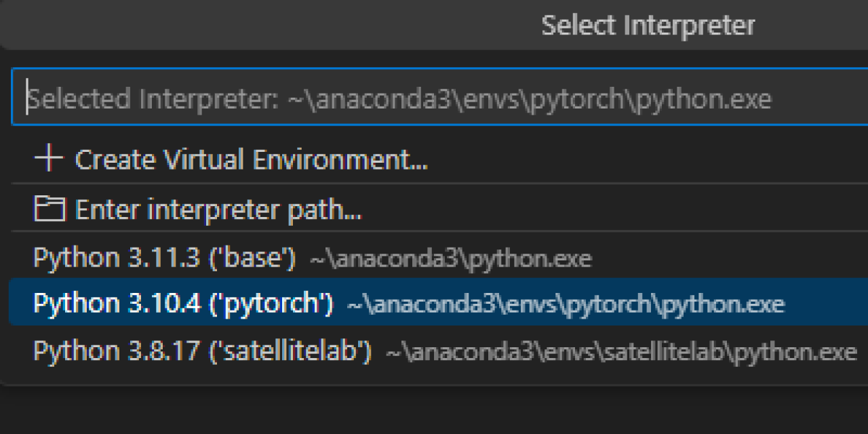
Task: Click blank space in Create Virtual Environment row
Action: [644, 160]
